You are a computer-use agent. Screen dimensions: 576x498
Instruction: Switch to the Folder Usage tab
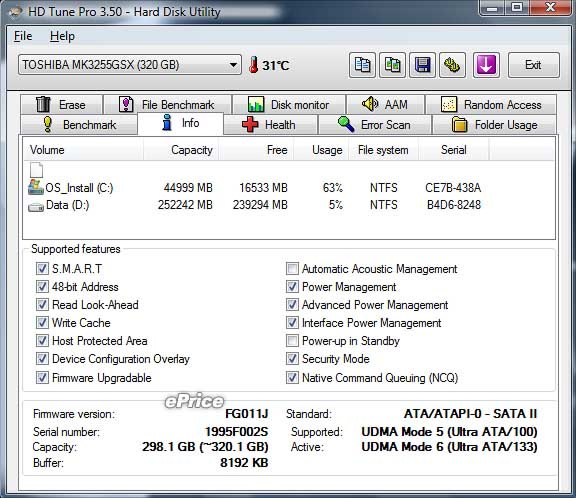[494, 124]
